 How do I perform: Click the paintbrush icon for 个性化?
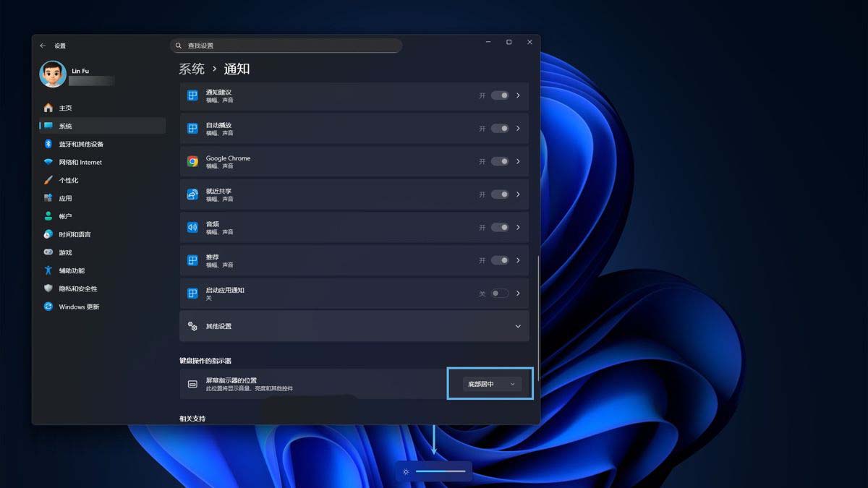pos(48,180)
